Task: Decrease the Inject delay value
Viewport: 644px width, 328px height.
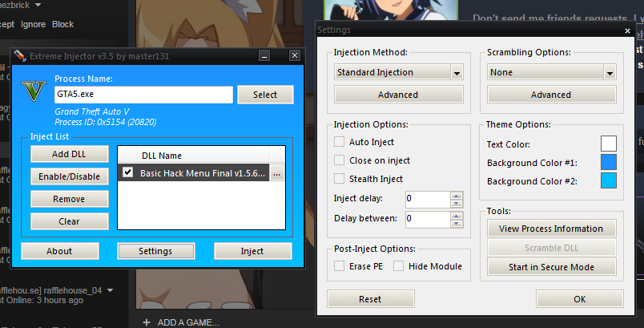Action: (x=457, y=204)
